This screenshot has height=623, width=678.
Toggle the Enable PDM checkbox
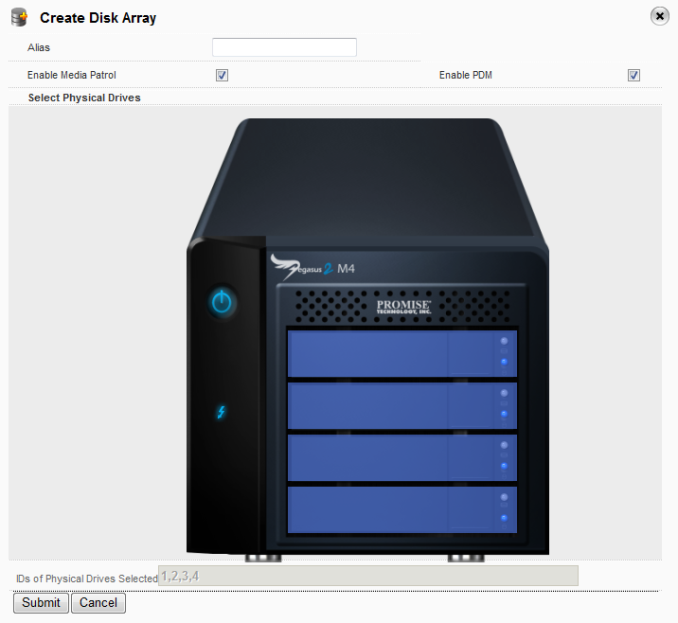[633, 75]
